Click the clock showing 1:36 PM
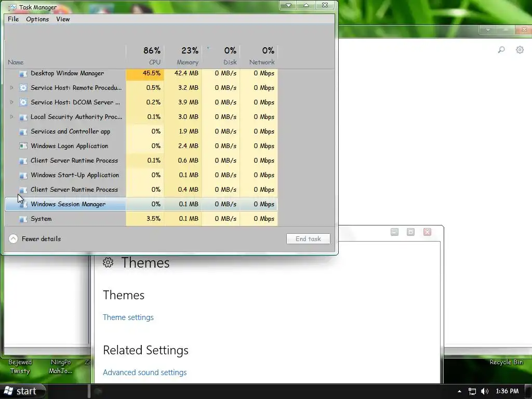 tap(507, 391)
